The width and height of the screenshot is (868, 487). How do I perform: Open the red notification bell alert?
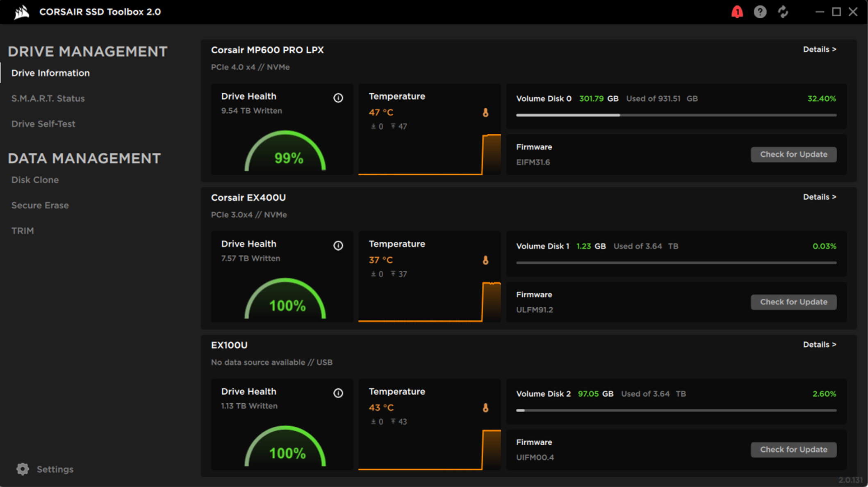737,12
